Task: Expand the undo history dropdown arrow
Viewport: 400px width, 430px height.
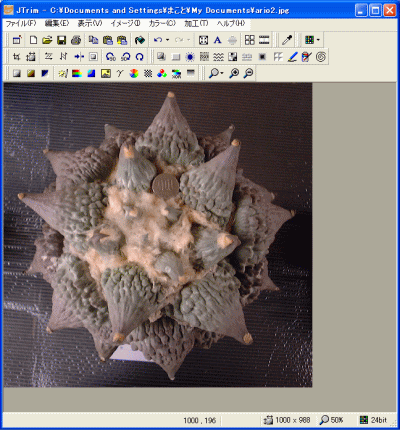Action: tap(167, 40)
